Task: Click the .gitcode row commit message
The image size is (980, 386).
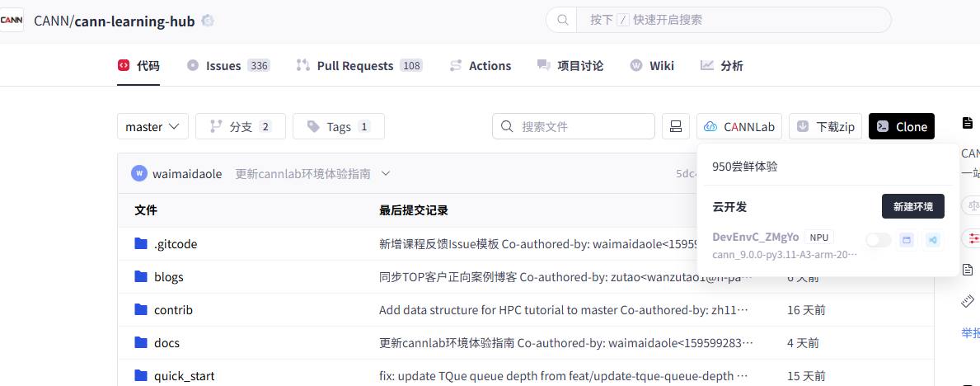Action: [x=538, y=244]
